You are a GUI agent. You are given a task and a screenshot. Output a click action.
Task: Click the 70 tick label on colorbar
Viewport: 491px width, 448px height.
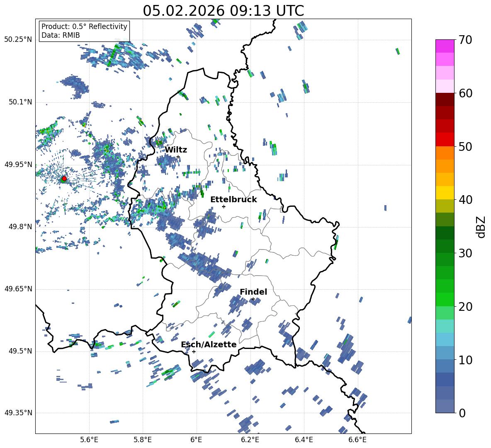[x=466, y=40]
